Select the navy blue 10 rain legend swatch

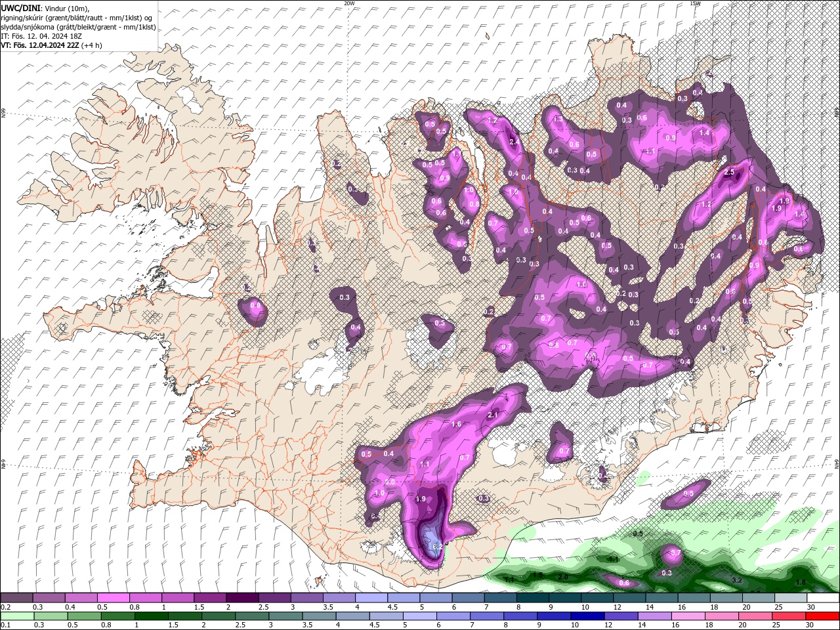click(587, 616)
